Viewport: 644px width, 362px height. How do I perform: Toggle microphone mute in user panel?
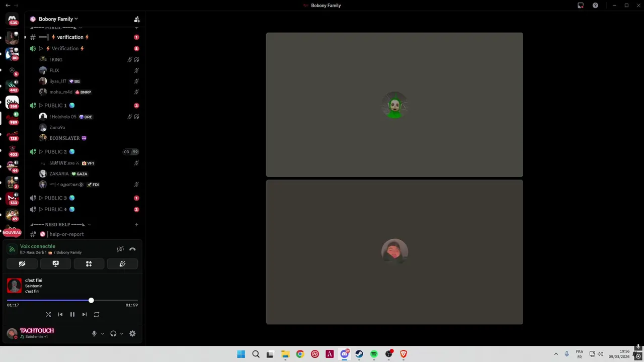pos(94,333)
